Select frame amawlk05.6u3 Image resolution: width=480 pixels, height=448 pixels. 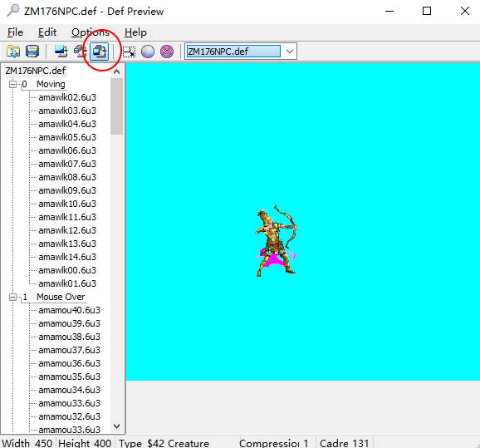67,137
